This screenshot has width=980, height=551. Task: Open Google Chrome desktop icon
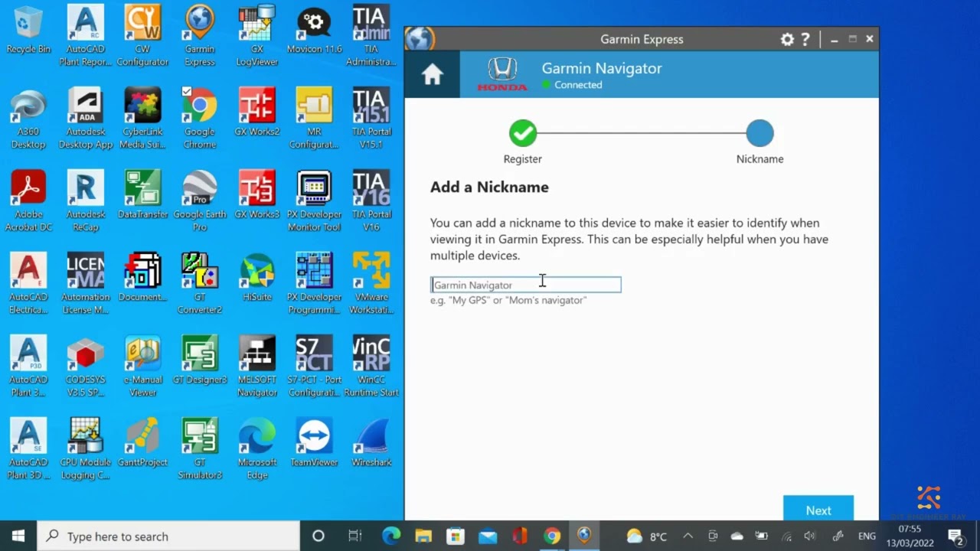click(200, 119)
